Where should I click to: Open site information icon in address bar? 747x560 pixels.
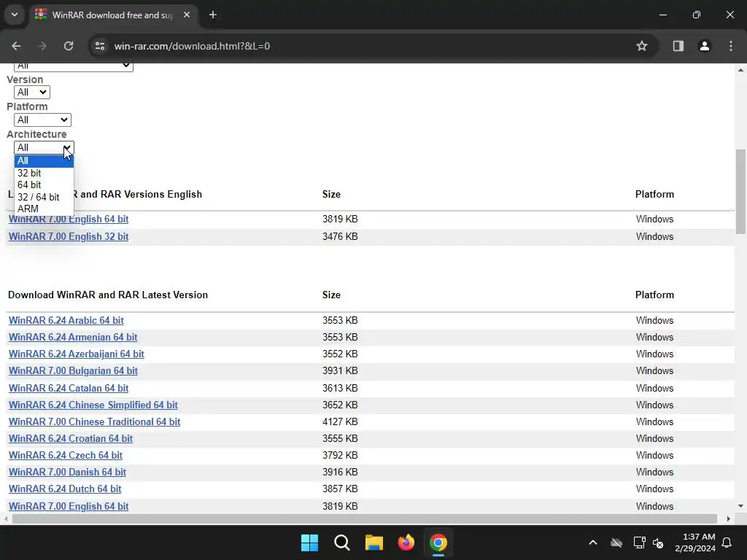pos(100,46)
